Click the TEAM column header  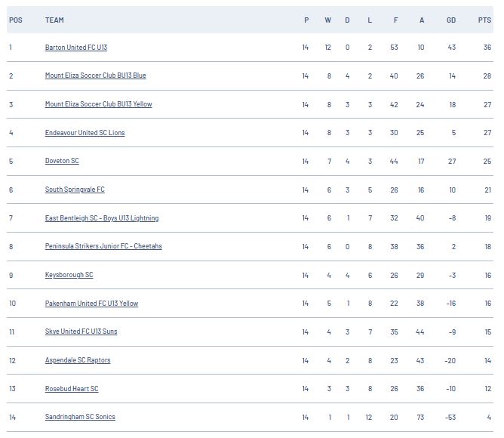click(54, 20)
